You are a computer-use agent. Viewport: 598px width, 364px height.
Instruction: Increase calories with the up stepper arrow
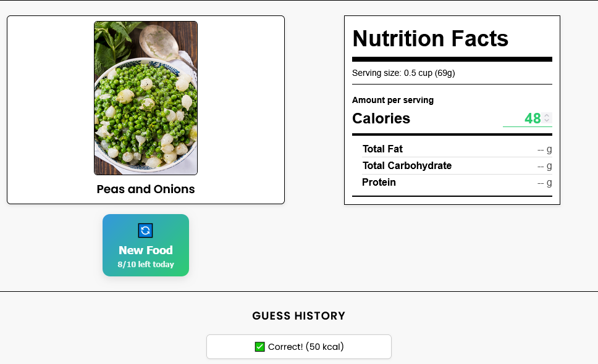click(x=547, y=115)
